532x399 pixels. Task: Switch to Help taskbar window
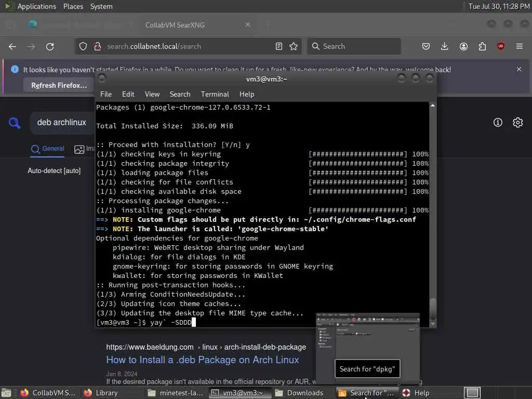pos(416,393)
